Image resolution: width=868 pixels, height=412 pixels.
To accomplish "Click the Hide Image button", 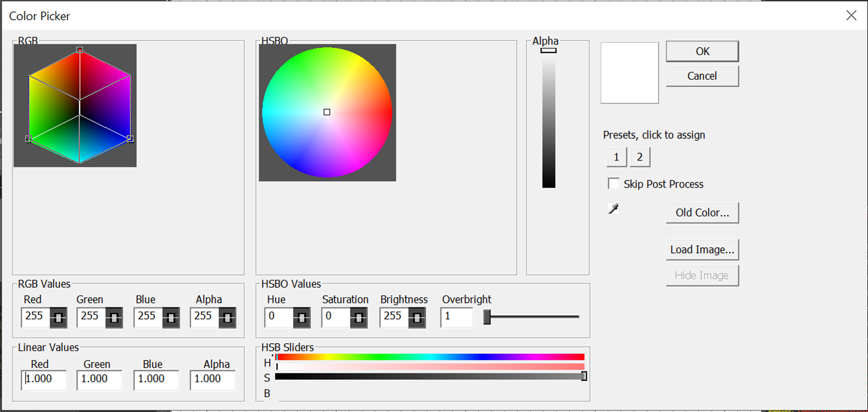I will pyautogui.click(x=702, y=276).
